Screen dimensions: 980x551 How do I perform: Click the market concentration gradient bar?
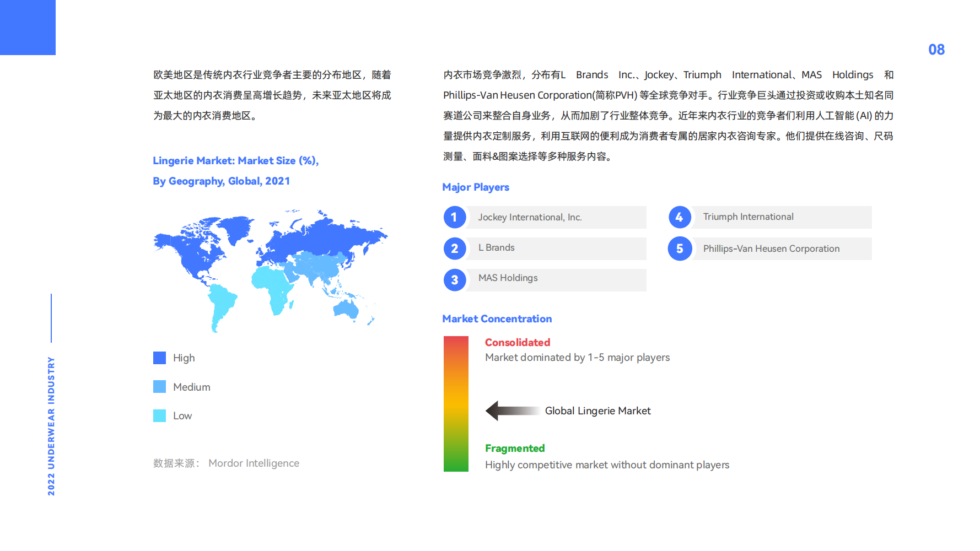(456, 404)
